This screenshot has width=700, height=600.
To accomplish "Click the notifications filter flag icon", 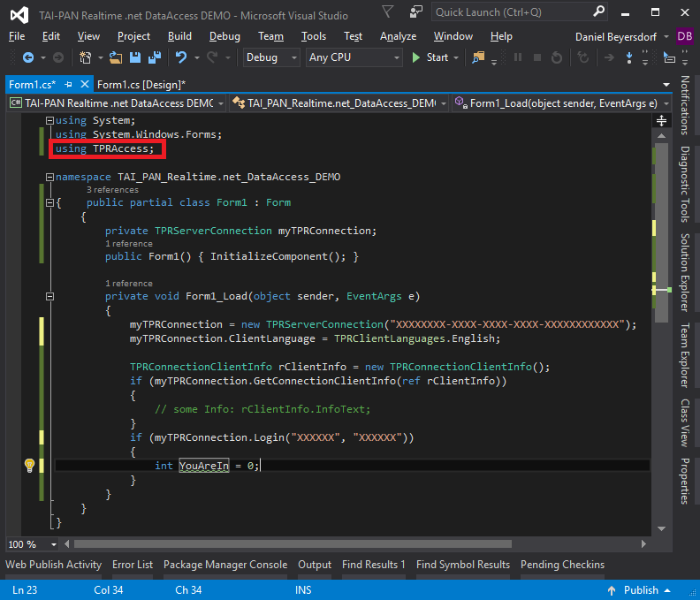I will pyautogui.click(x=387, y=11).
